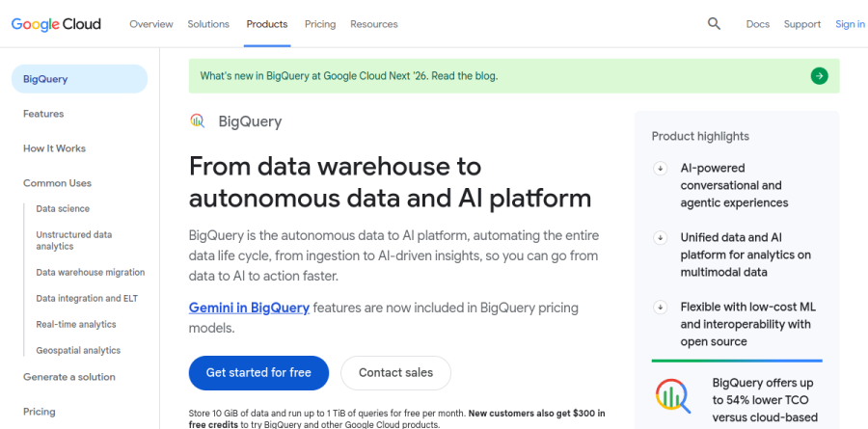This screenshot has width=868, height=429.
Task: Click the BigQuery product name heading
Action: (x=250, y=121)
